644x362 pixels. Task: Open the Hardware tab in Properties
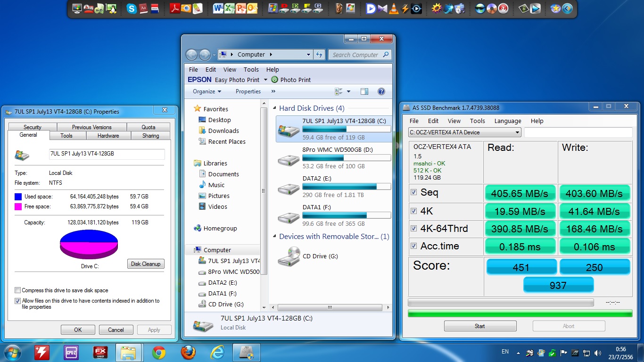click(108, 136)
